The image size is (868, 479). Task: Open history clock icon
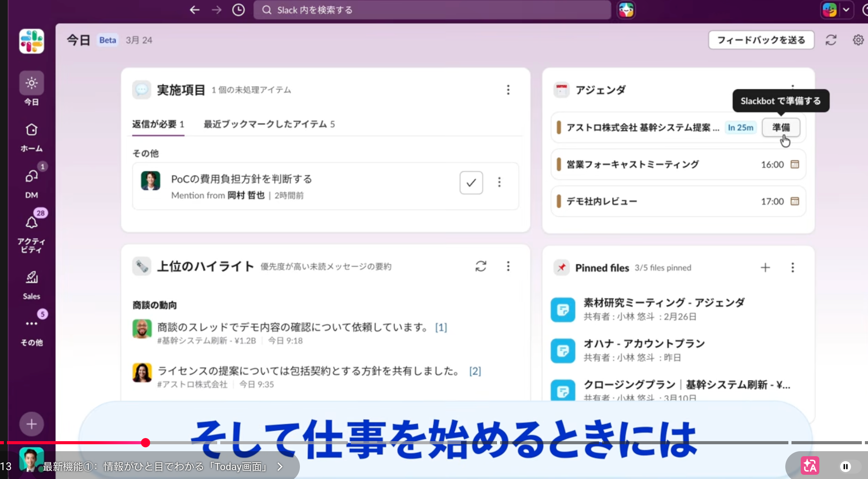coord(238,10)
